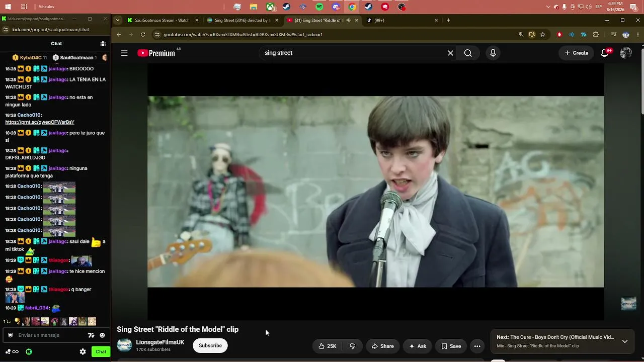Open Chrome media controls button

tap(614, 35)
